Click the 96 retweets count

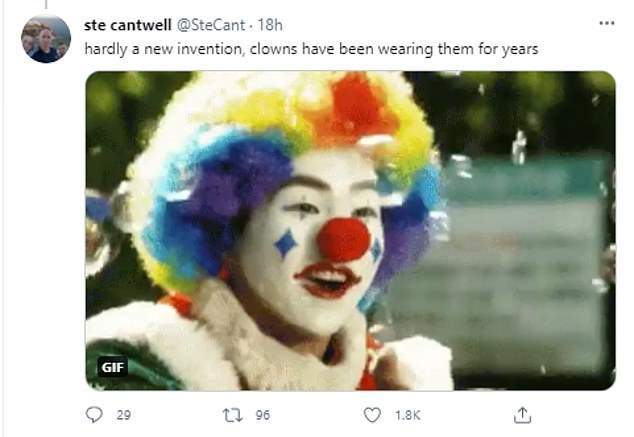(262, 415)
